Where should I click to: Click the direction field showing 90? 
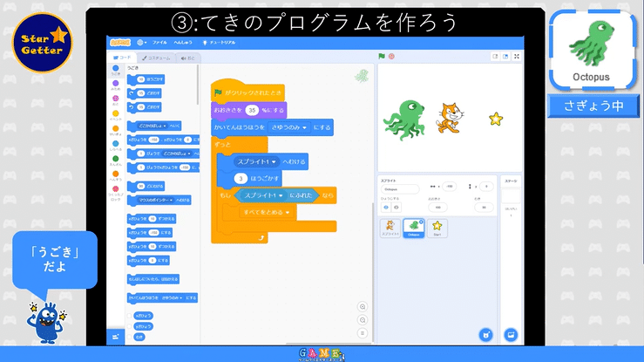click(484, 207)
